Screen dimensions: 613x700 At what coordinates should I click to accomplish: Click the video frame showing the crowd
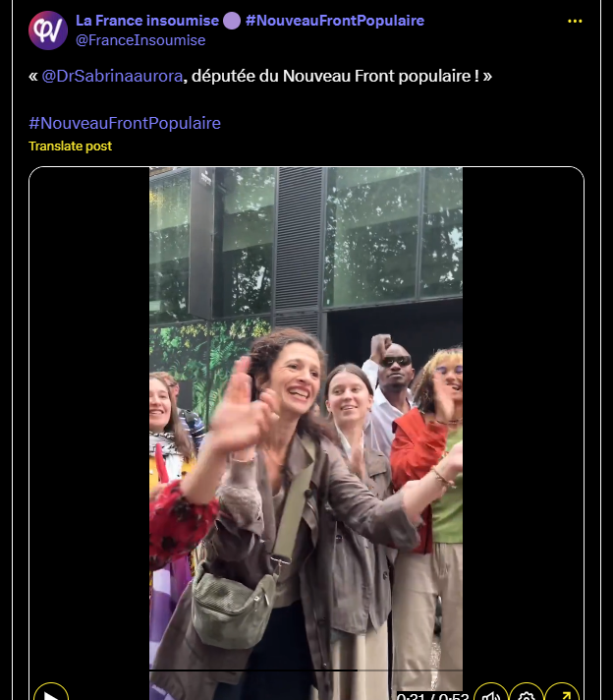[x=306, y=415]
